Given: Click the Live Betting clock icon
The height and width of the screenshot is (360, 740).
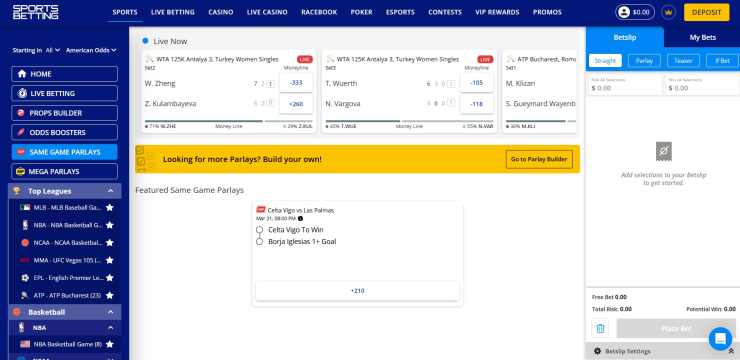Looking at the screenshot, I should coord(22,93).
